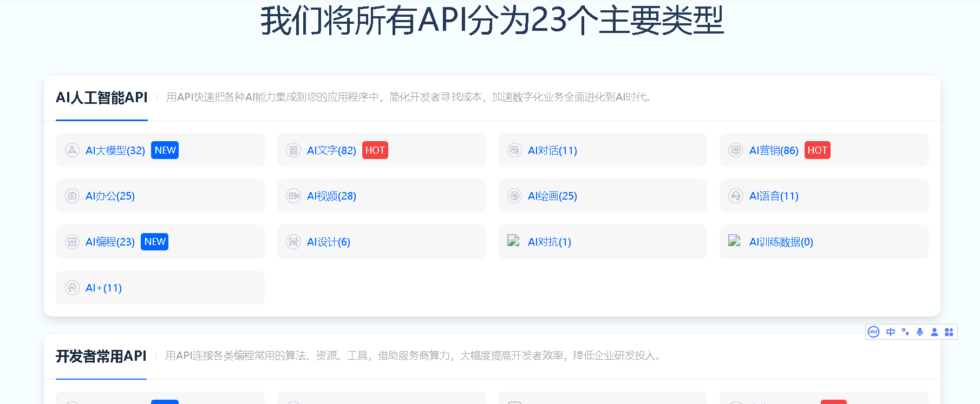
Task: Open the AI+(11) category link
Action: (x=103, y=288)
